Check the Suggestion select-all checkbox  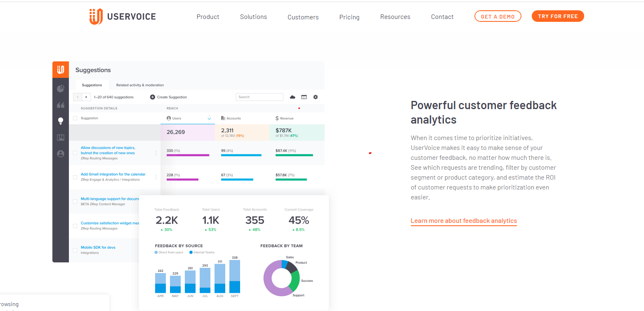tap(75, 118)
